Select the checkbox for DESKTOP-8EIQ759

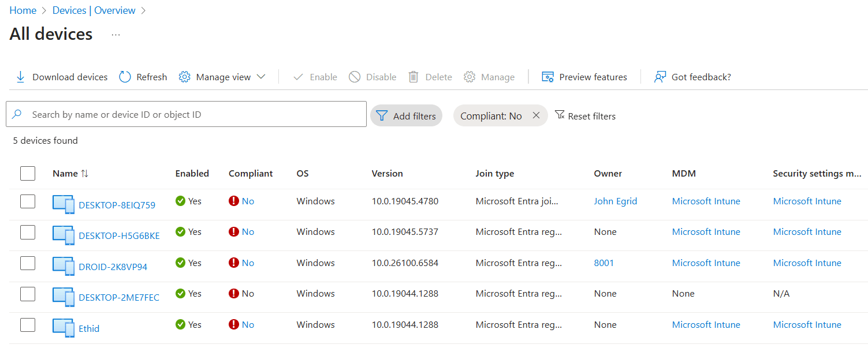pos(27,201)
